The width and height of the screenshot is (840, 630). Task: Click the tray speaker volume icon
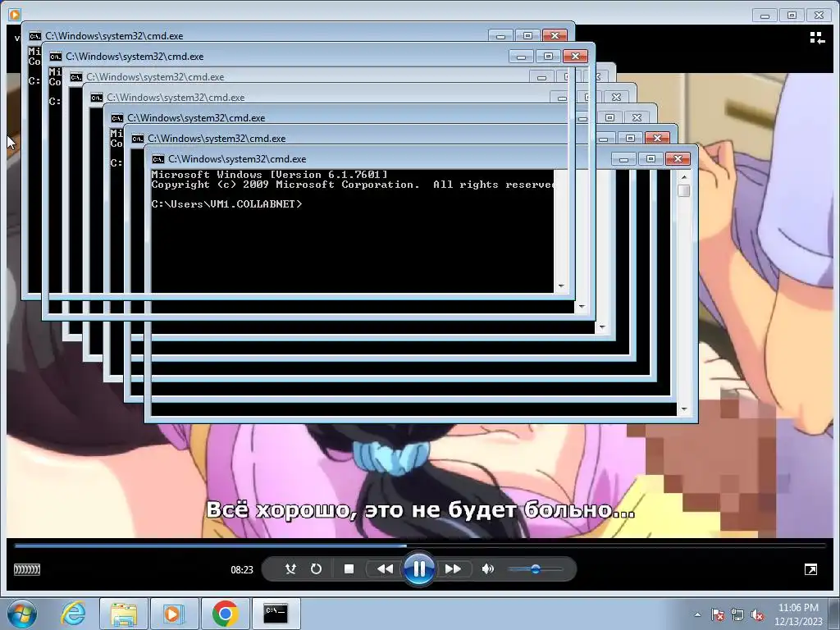[x=757, y=615]
